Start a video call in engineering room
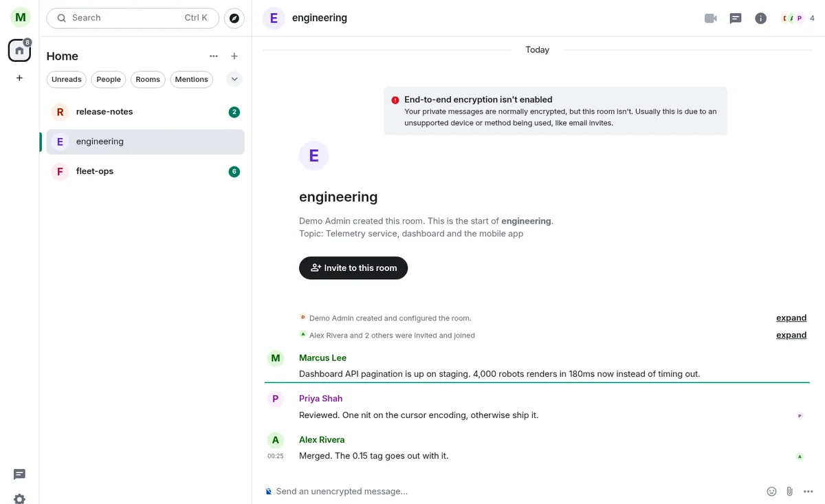 click(x=711, y=19)
